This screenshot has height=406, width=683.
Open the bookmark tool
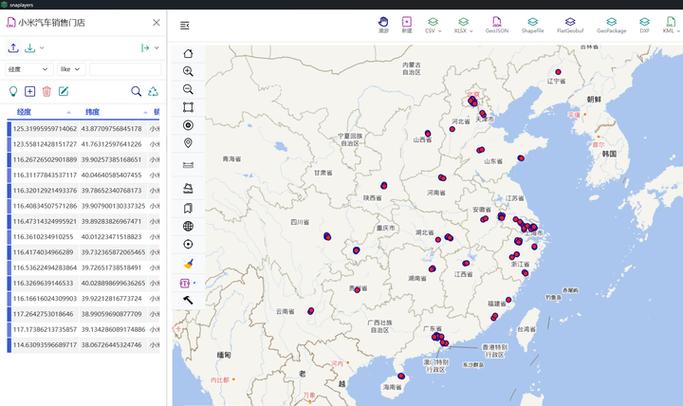(188, 208)
